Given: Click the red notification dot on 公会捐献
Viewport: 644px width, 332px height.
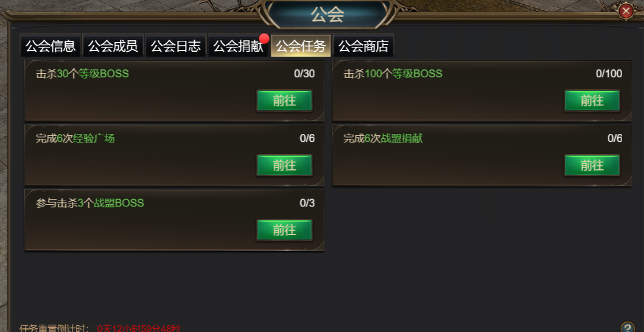Looking at the screenshot, I should (264, 38).
